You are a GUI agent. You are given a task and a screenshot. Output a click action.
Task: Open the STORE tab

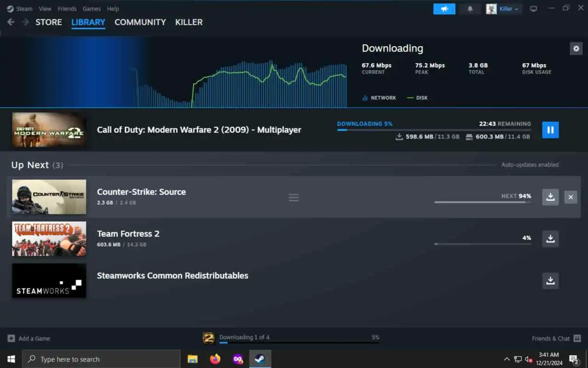[49, 22]
